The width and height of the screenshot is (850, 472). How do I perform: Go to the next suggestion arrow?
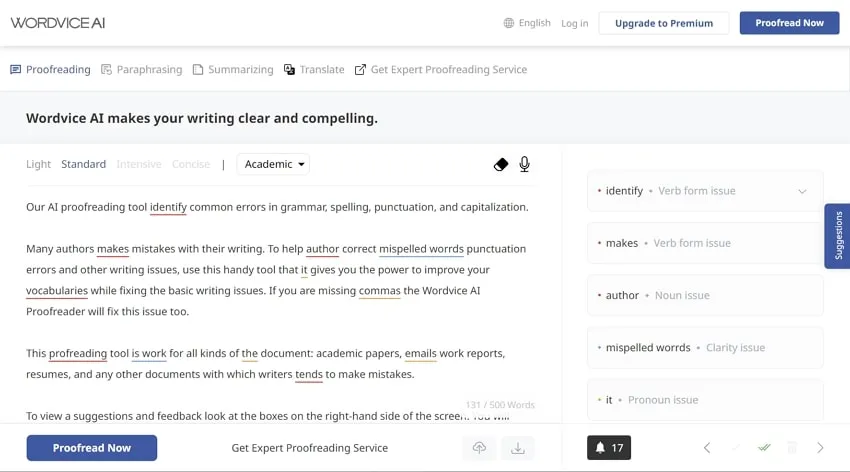pos(821,448)
